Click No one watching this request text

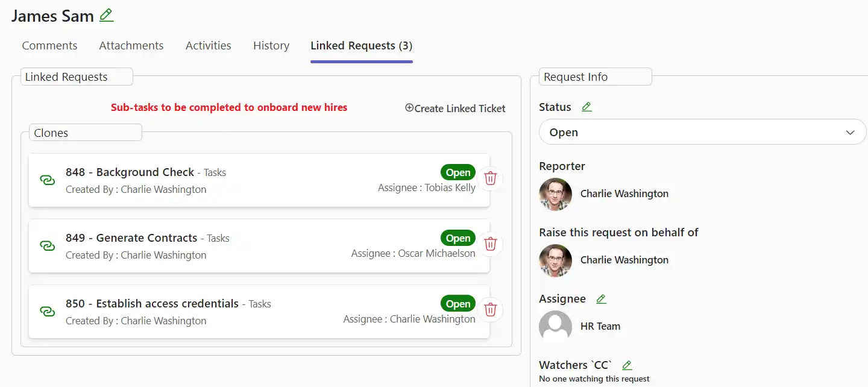click(x=594, y=379)
